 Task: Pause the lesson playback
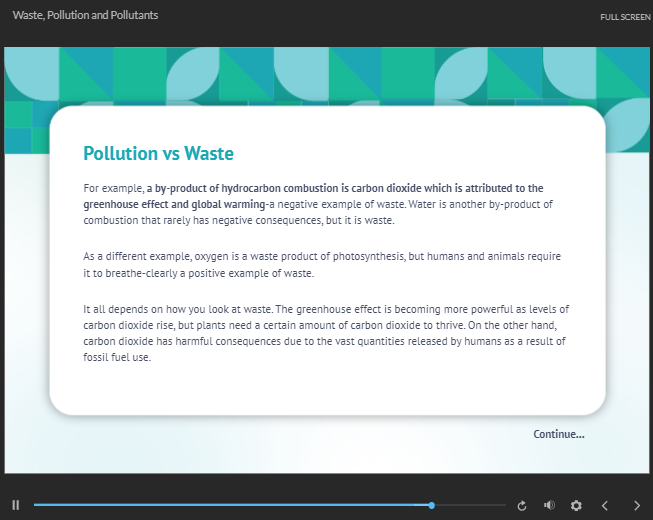[x=16, y=505]
